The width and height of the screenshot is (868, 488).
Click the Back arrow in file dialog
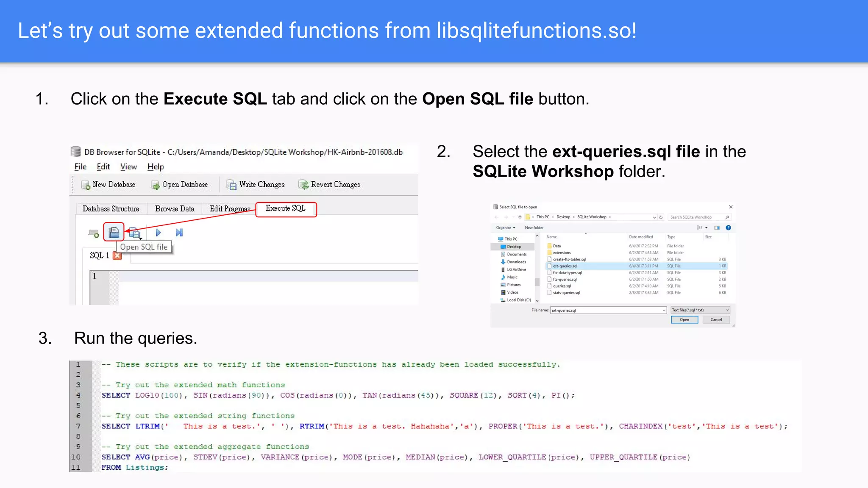(x=496, y=217)
